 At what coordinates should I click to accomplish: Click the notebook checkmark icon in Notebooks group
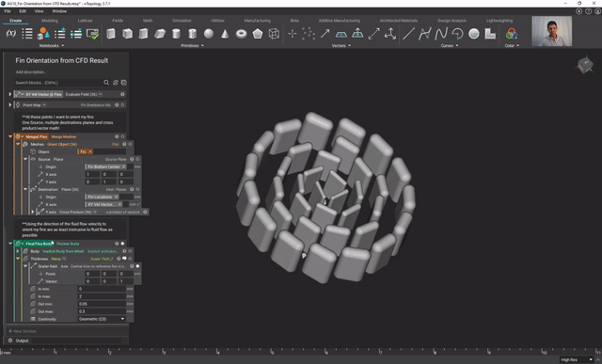tap(92, 34)
